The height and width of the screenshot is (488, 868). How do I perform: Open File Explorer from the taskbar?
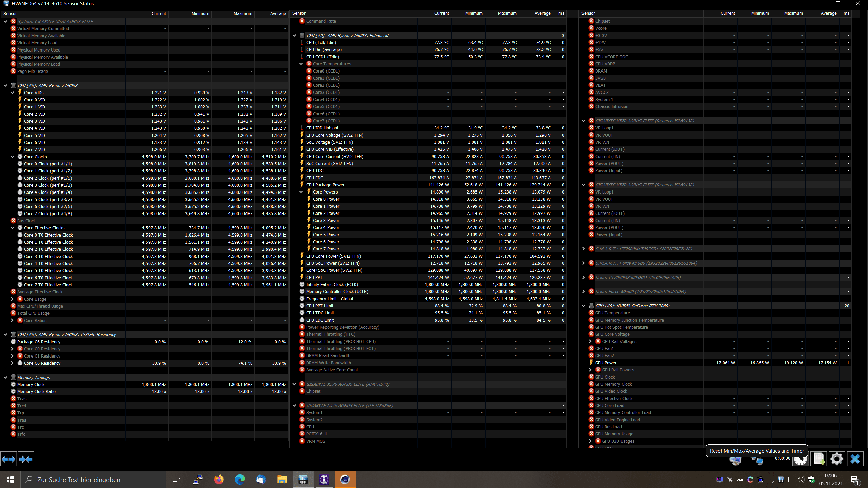[282, 480]
